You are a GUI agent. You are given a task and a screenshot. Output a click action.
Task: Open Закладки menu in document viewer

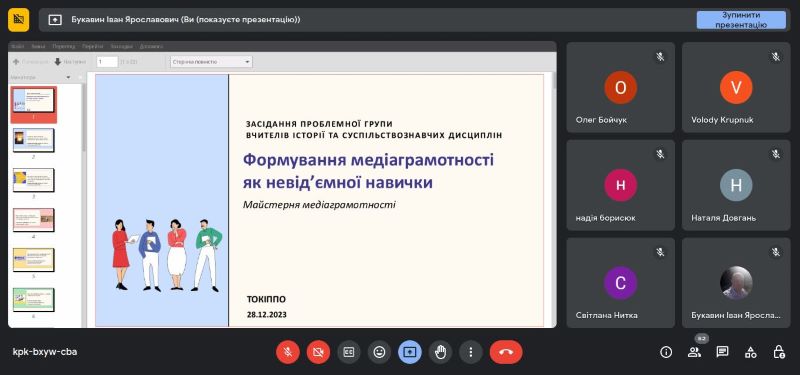[122, 46]
